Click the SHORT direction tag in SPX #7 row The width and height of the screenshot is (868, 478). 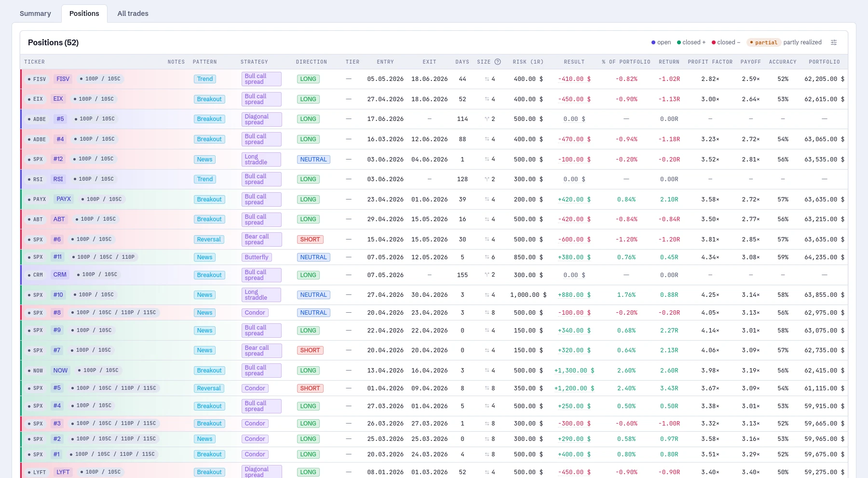[310, 350]
